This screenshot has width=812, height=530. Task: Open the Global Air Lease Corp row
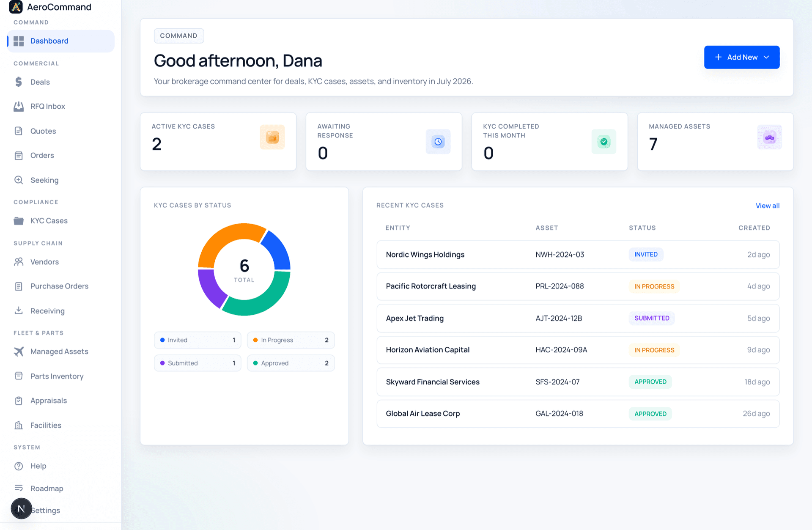click(578, 414)
